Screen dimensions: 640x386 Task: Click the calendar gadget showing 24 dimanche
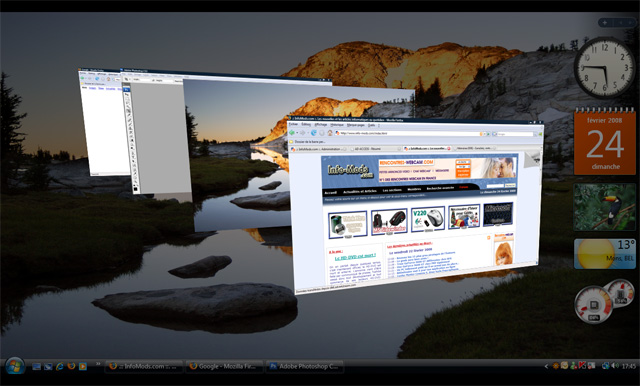click(x=605, y=142)
